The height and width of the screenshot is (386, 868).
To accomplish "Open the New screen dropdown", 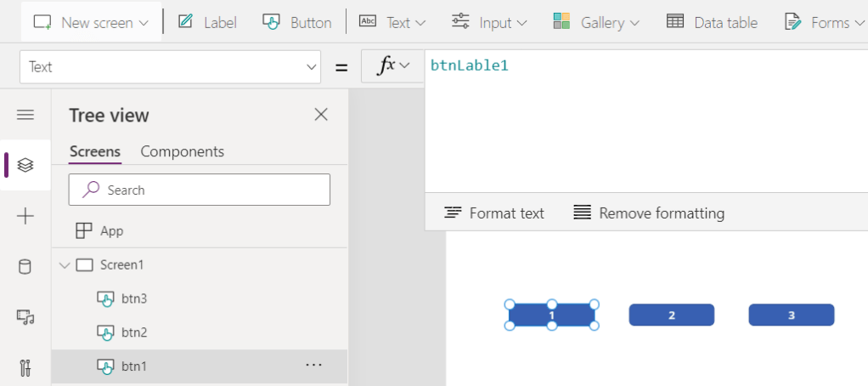I will click(92, 22).
